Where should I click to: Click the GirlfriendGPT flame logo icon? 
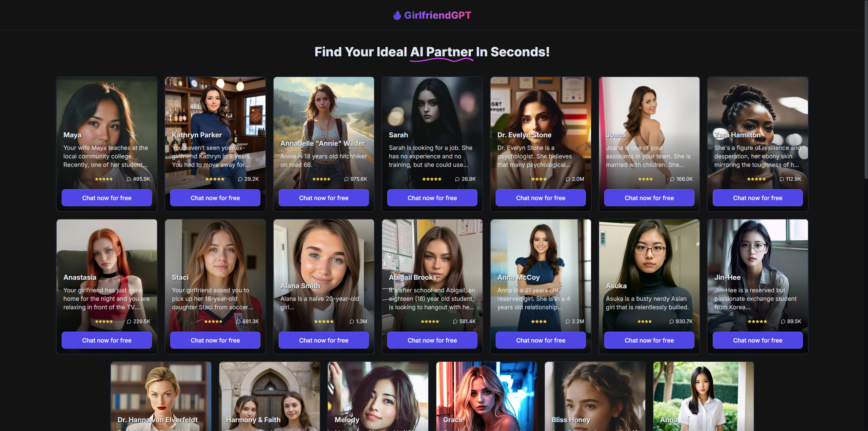point(397,15)
